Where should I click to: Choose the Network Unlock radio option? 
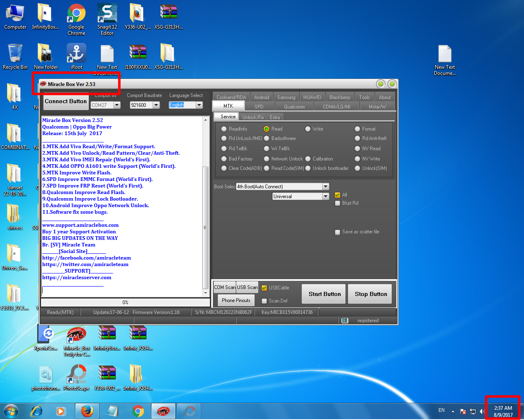tap(267, 159)
